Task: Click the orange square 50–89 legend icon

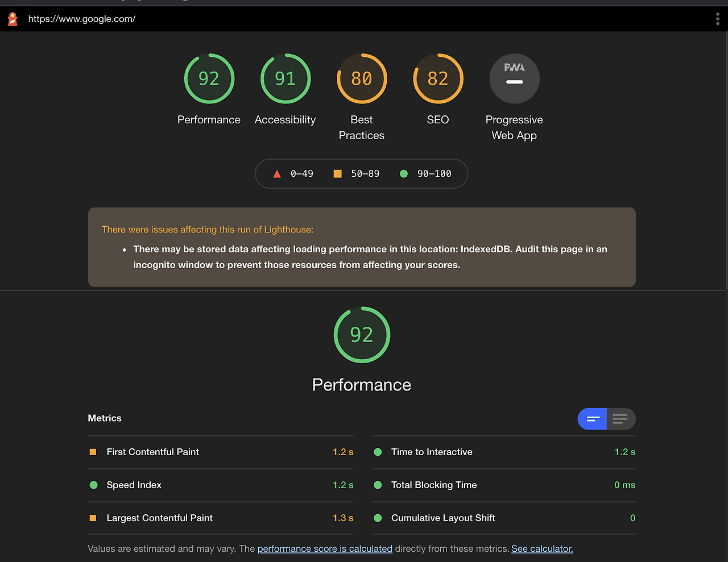Action: coord(337,174)
